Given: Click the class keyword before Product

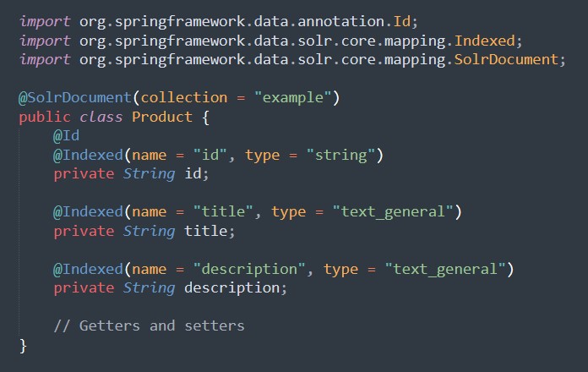Looking at the screenshot, I should 101,117.
